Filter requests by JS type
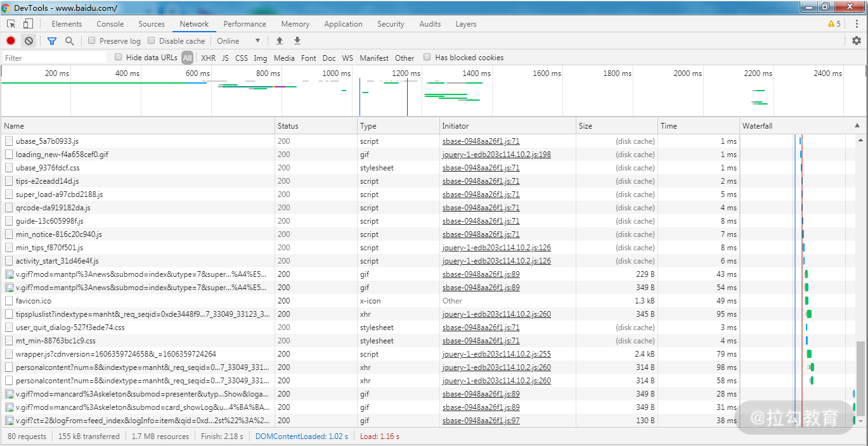The height and width of the screenshot is (446, 868). (226, 58)
